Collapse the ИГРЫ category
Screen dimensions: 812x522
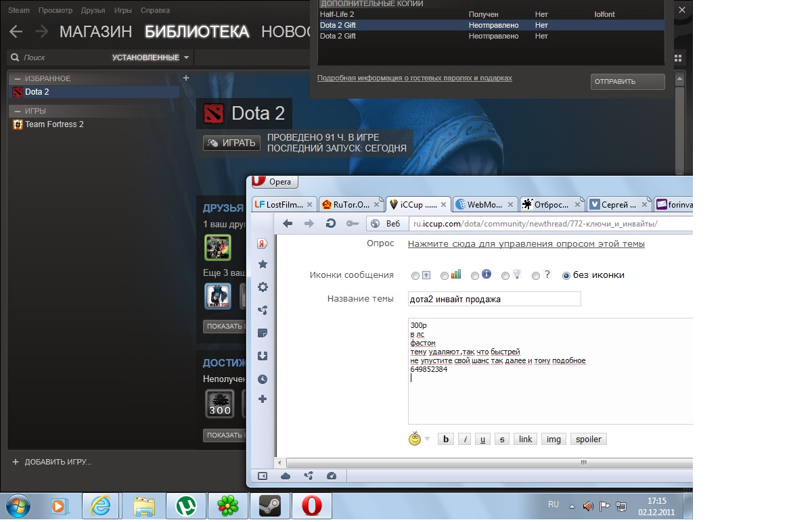[x=18, y=111]
